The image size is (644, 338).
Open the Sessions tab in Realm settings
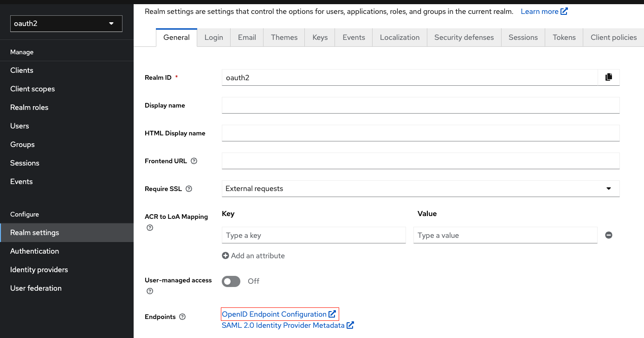pyautogui.click(x=523, y=38)
